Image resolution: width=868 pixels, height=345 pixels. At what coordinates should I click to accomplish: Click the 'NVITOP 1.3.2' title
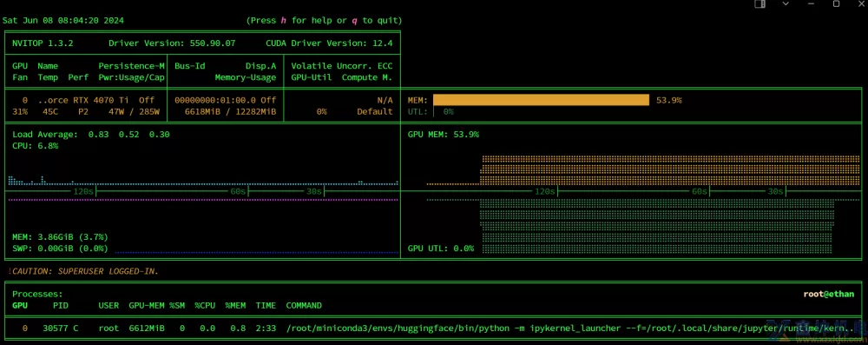click(43, 43)
